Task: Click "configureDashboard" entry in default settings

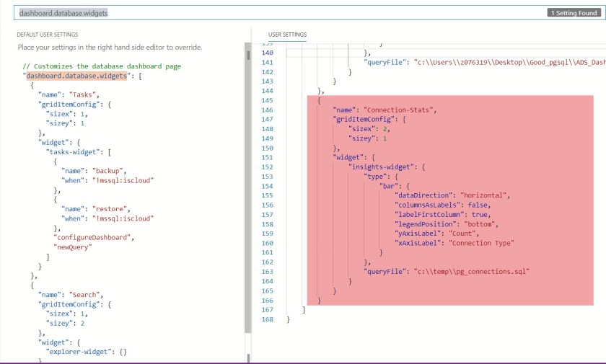Action: pyautogui.click(x=94, y=237)
